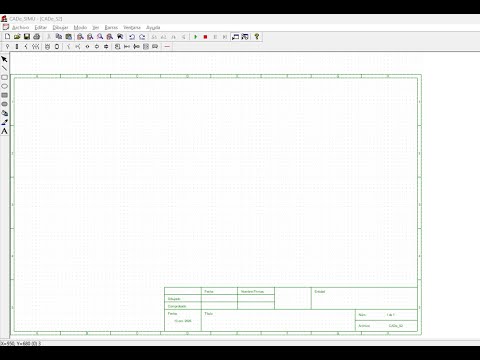
Task: Select the arrow pointer tool
Action: coord(4,59)
